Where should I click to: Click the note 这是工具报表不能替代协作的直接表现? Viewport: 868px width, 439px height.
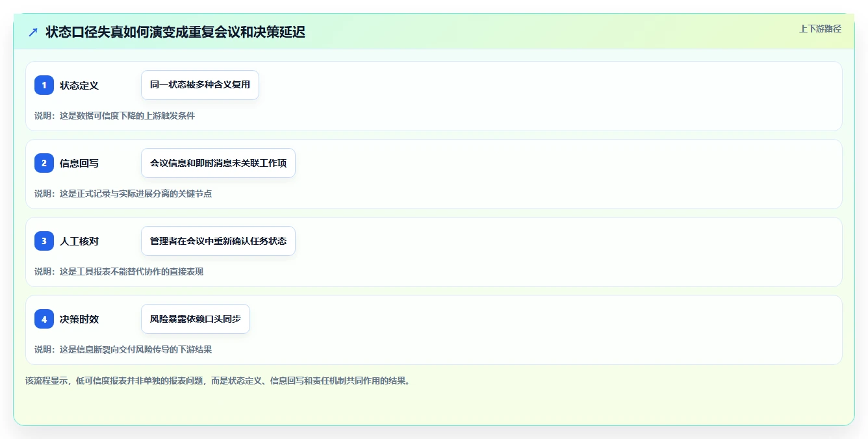click(119, 271)
